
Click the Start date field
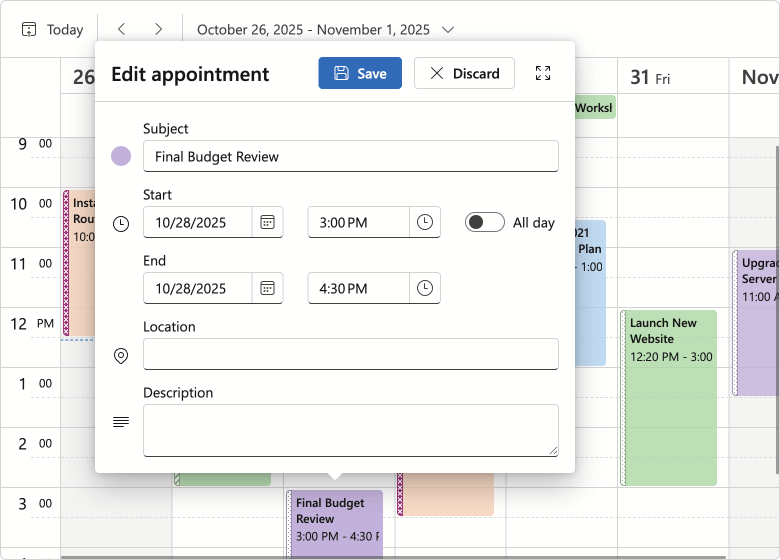(x=197, y=222)
